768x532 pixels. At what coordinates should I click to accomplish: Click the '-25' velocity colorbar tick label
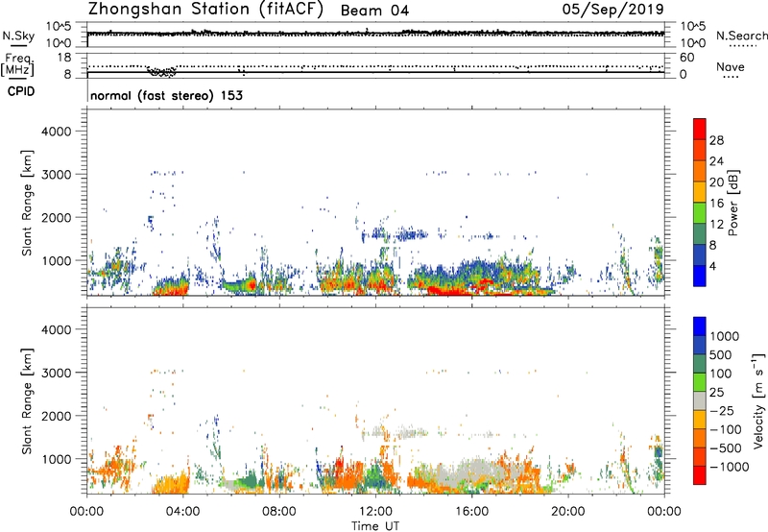click(722, 410)
